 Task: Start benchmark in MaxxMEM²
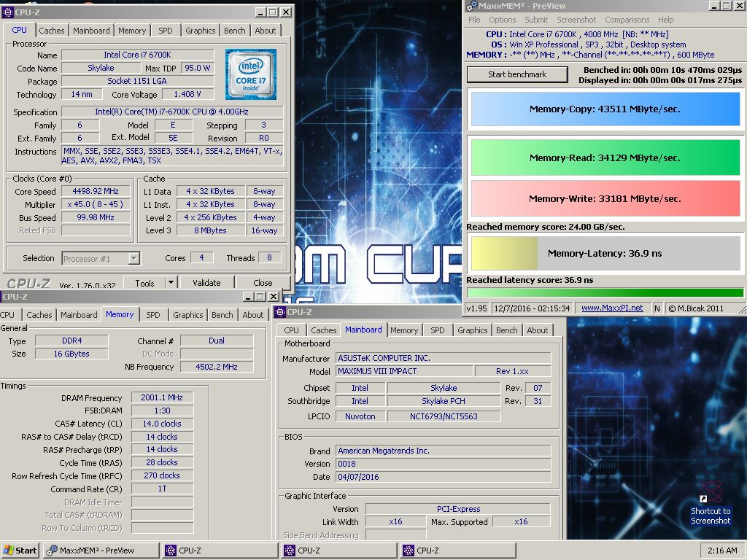(517, 74)
